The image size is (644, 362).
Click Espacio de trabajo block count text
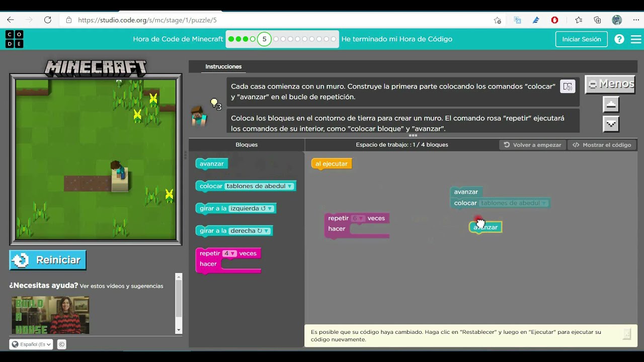pos(402,145)
